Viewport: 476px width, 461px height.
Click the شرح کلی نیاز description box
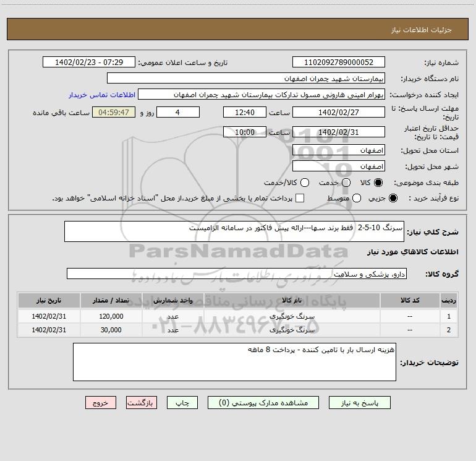click(x=234, y=231)
